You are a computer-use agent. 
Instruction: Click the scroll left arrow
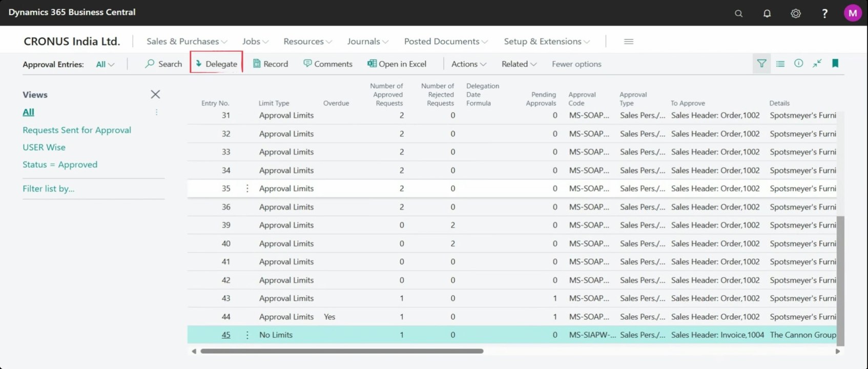click(x=194, y=352)
